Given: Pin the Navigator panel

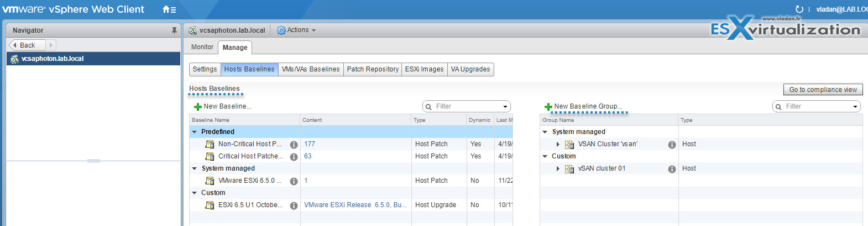Looking at the screenshot, I should click(174, 30).
